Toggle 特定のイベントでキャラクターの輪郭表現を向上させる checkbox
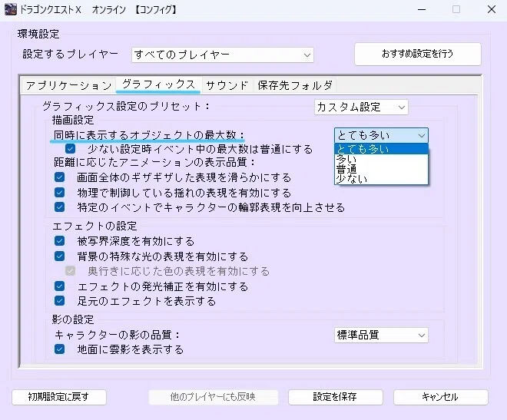507x420 pixels. (x=59, y=207)
